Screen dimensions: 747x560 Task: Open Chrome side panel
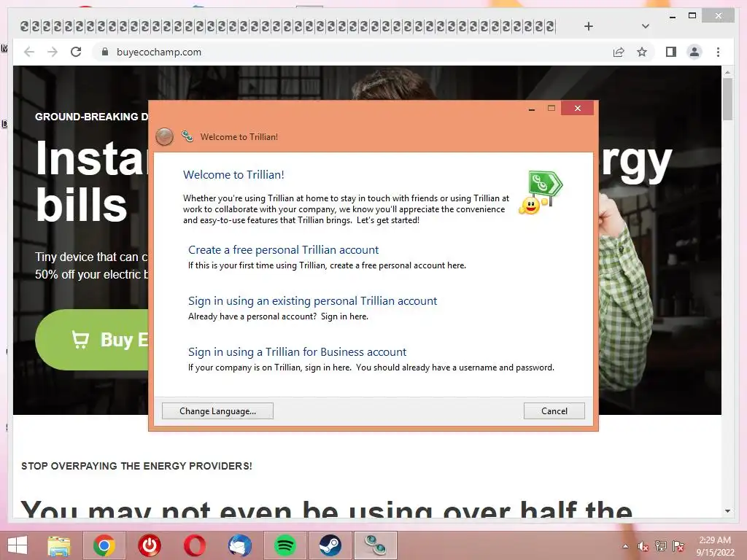pyautogui.click(x=671, y=52)
